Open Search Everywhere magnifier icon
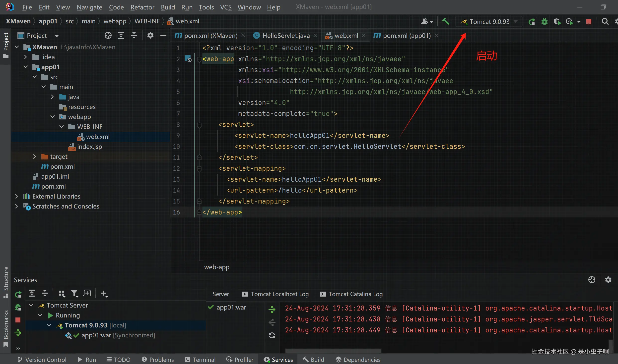Viewport: 618px width, 364px height. [605, 22]
